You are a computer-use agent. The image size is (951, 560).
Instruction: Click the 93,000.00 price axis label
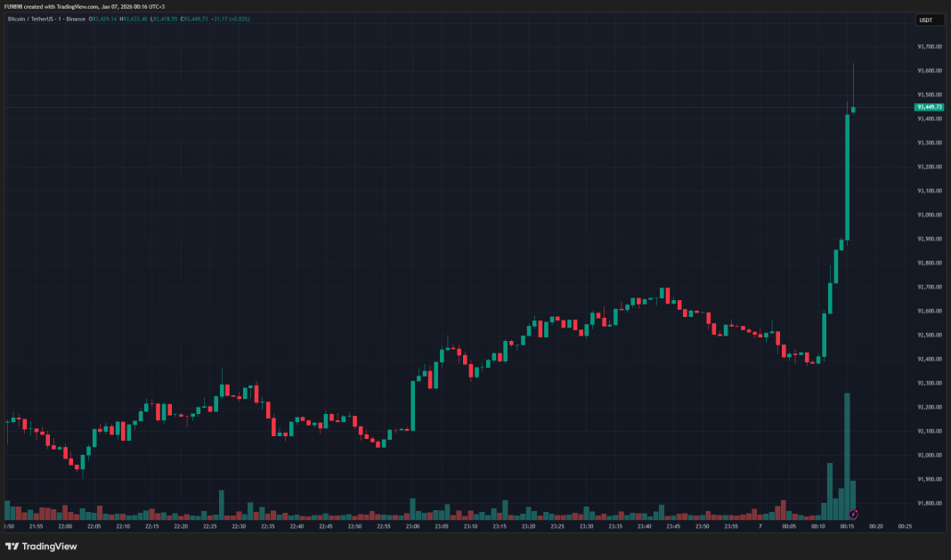click(x=929, y=215)
